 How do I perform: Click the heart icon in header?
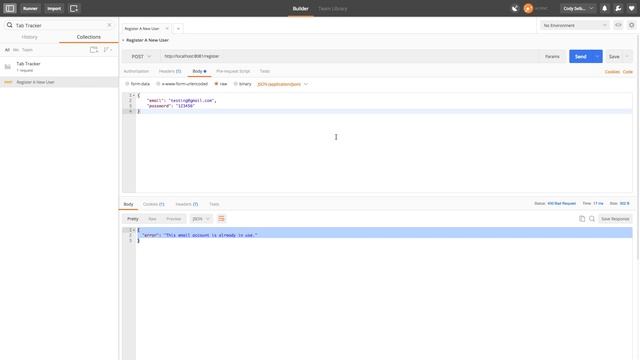[x=631, y=9]
